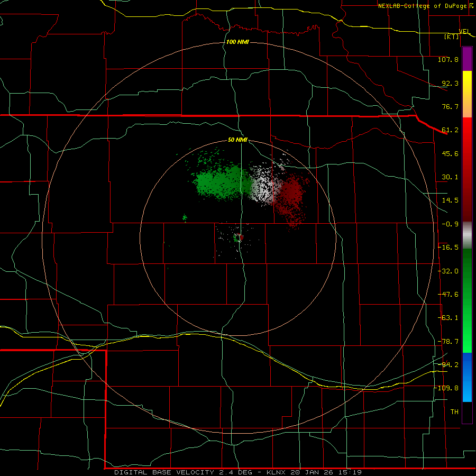Screen dimensions: 476x476
Task: Click the small isolated green echo west of the radar
Action: 185,218
